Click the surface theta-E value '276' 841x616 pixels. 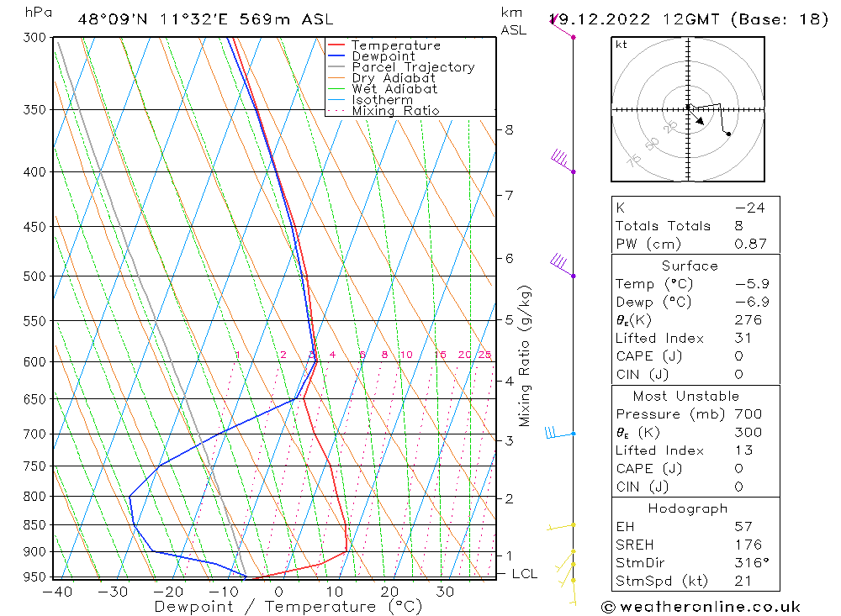[748, 320]
